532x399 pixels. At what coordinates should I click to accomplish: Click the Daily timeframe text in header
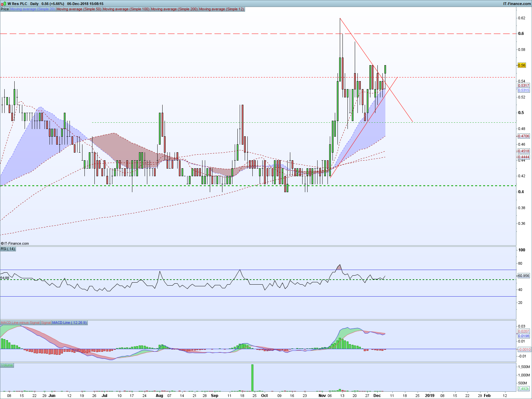coord(34,4)
